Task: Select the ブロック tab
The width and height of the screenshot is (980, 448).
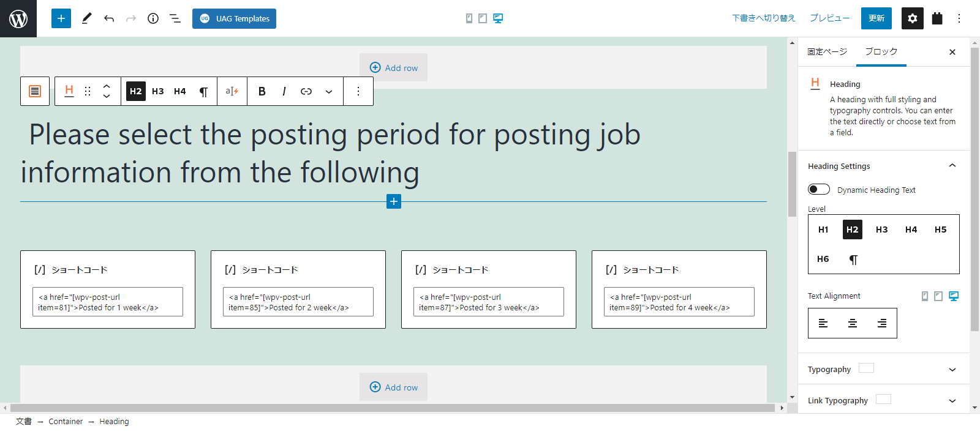Action: pos(881,51)
